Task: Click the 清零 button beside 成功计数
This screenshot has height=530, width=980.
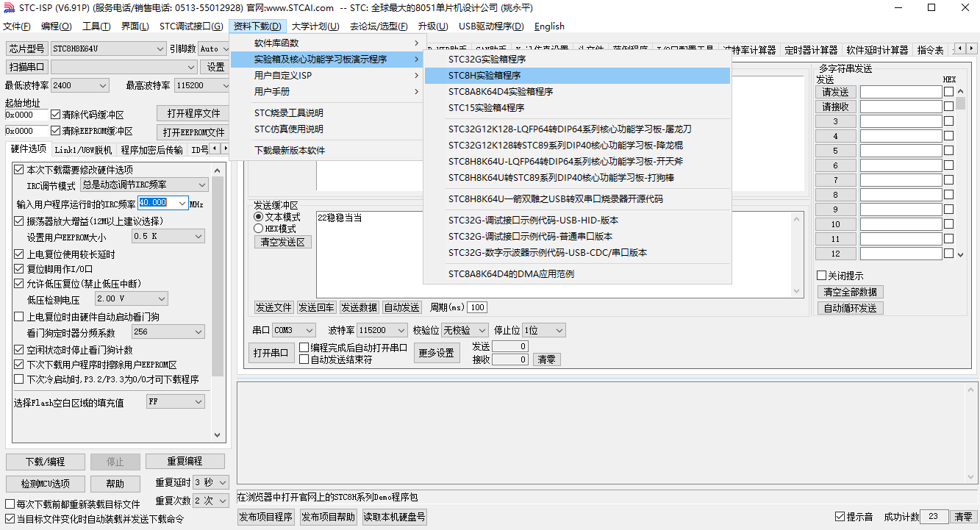Action: coord(964,517)
